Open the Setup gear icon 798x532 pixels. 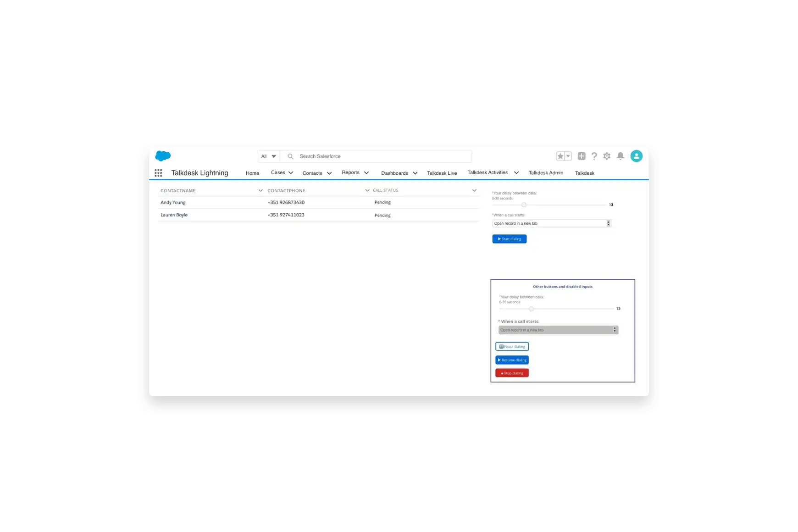point(607,156)
